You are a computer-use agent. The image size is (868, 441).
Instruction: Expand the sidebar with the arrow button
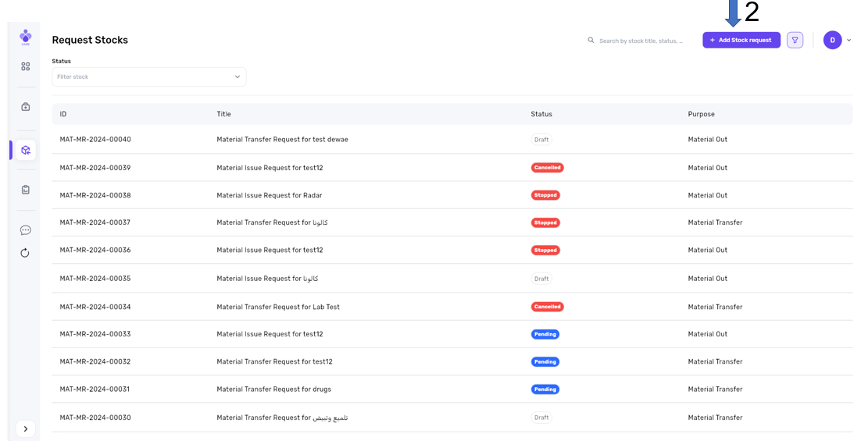26,429
